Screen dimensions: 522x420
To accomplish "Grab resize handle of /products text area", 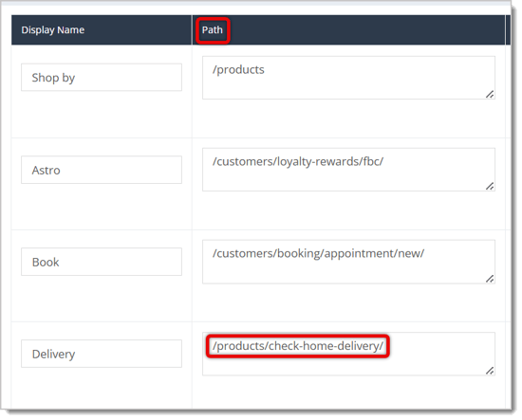I will click(490, 95).
